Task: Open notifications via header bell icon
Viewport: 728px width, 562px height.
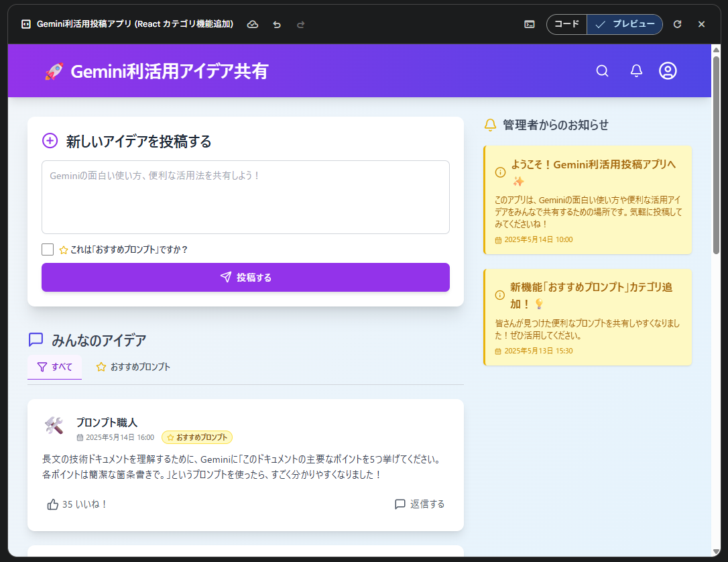Action: pos(636,71)
